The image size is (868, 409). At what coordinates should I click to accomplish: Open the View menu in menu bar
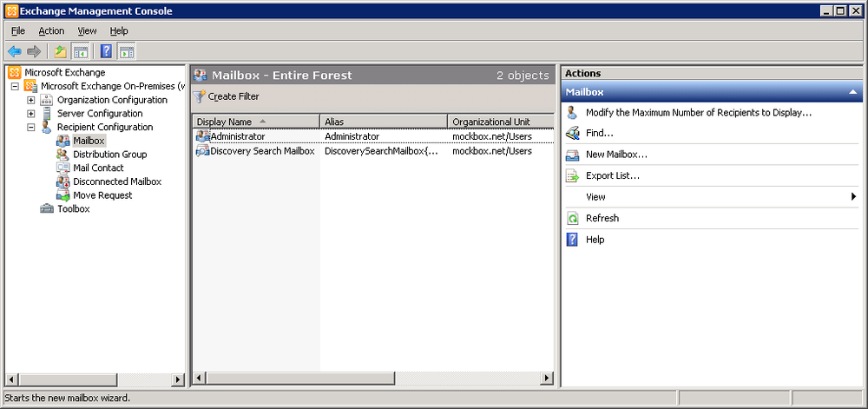[x=87, y=31]
